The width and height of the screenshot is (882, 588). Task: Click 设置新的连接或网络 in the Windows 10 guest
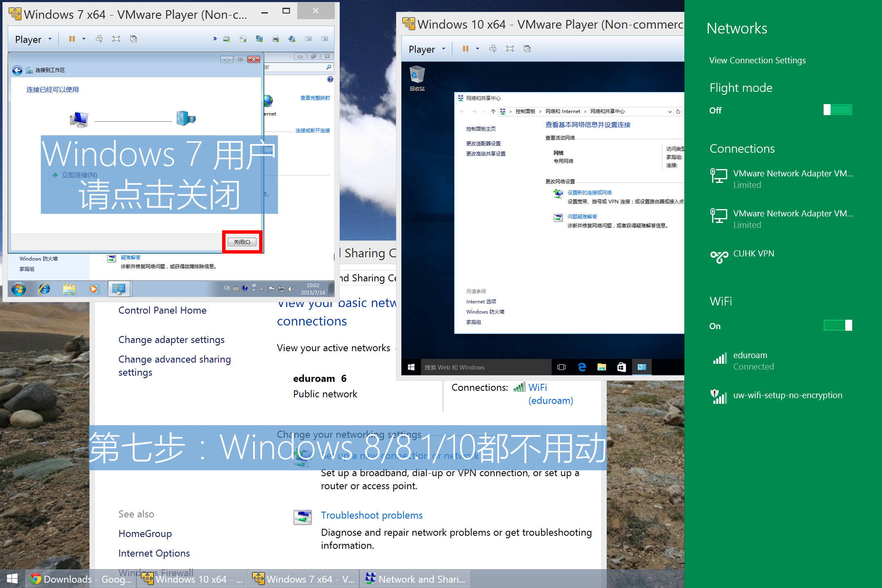pyautogui.click(x=590, y=193)
